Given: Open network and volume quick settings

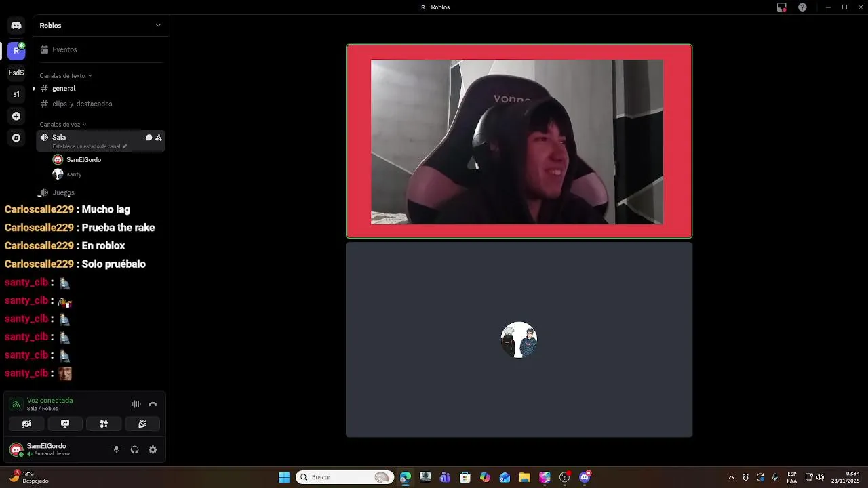Looking at the screenshot, I should pyautogui.click(x=814, y=477).
